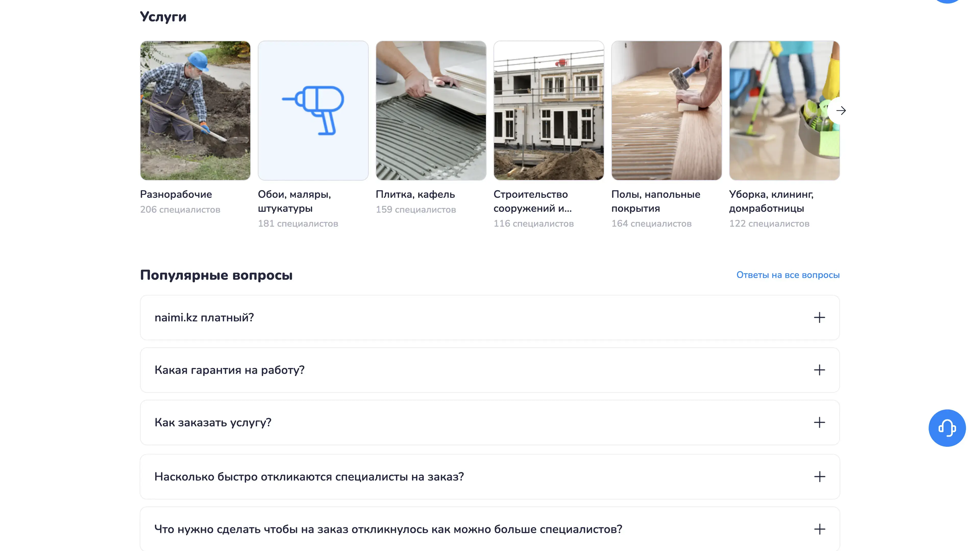The width and height of the screenshot is (980, 551).
Task: Click plus icon for specialists response speed question
Action: click(x=819, y=477)
